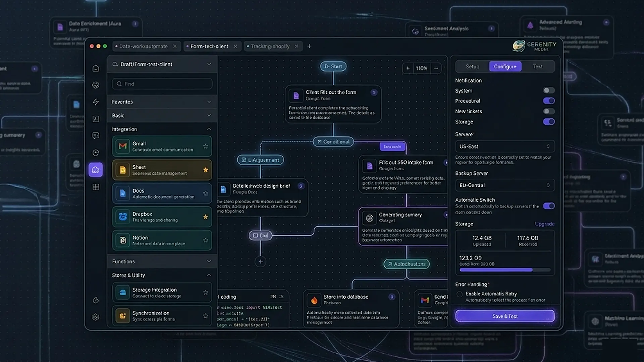Open the Backup Server EU-Central dropdown
This screenshot has width=644, height=362.
505,185
